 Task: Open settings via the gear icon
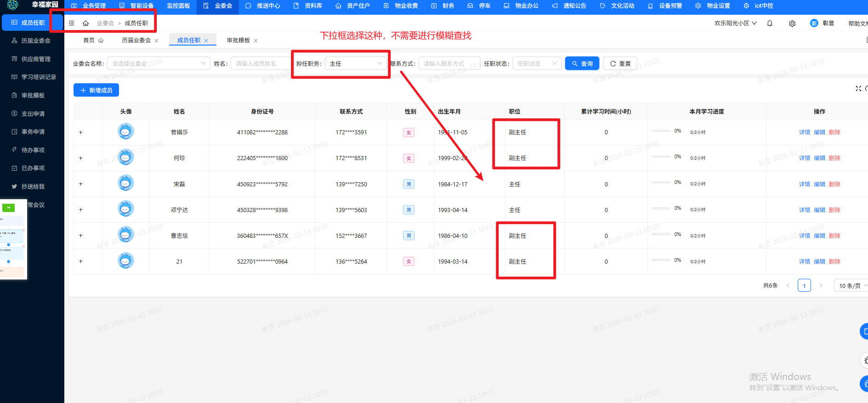[x=792, y=23]
